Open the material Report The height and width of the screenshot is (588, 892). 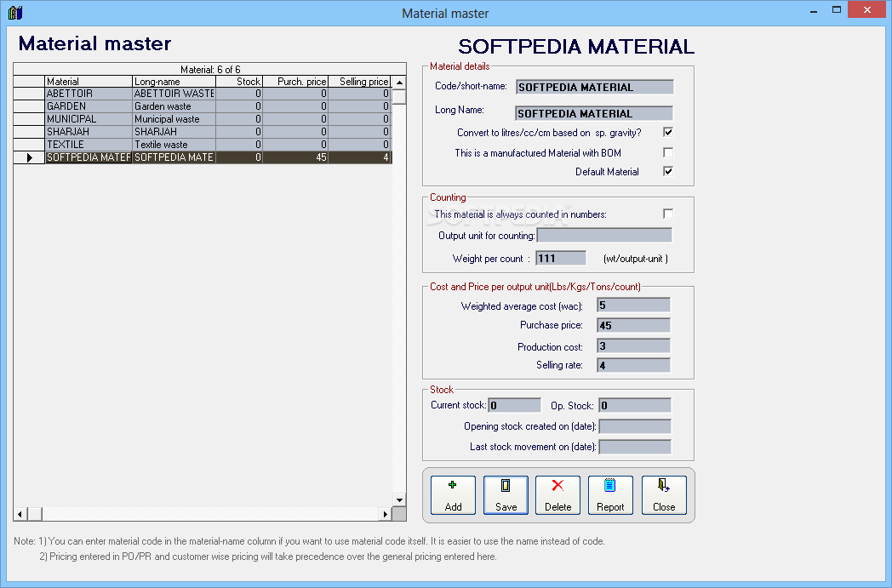[610, 494]
